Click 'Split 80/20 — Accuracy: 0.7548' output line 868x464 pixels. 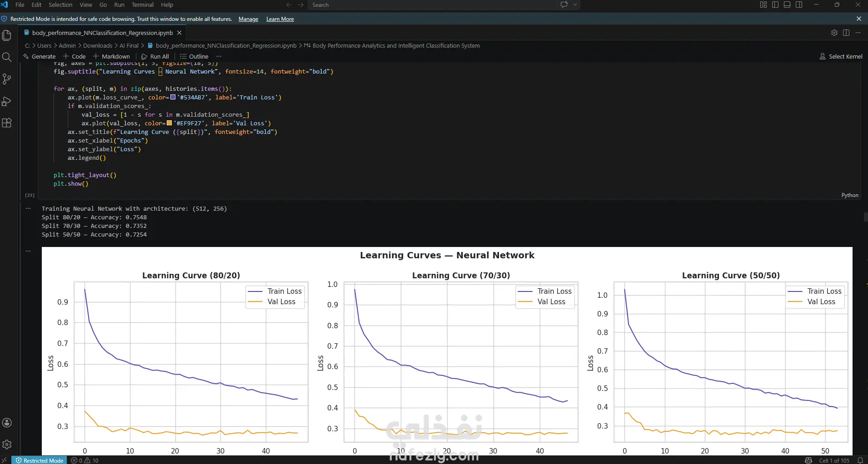94,217
